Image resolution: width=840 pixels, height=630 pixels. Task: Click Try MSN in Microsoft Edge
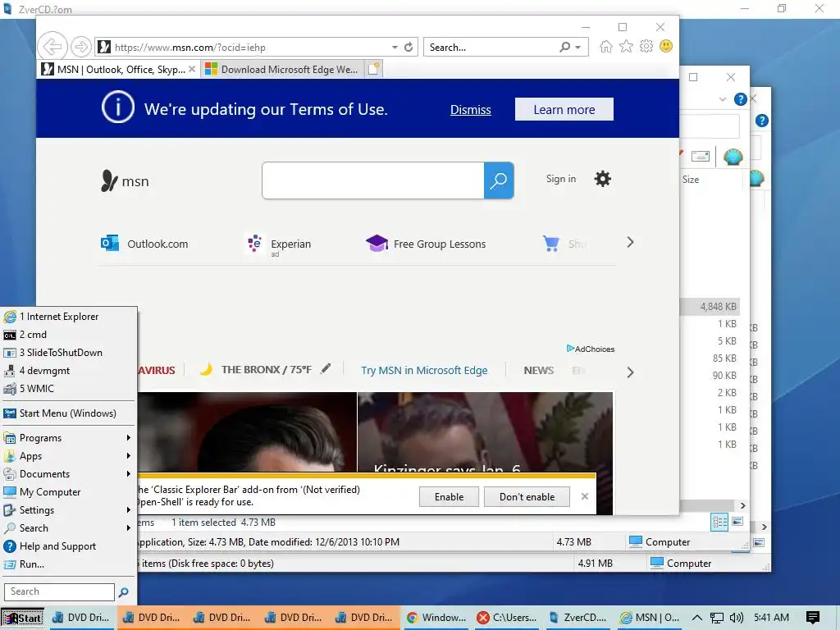click(x=424, y=370)
